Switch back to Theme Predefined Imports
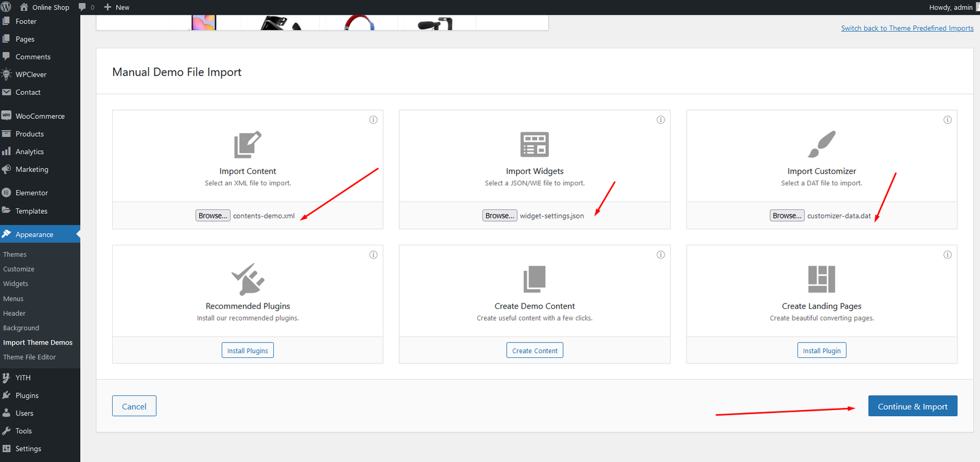980x462 pixels. 907,28
